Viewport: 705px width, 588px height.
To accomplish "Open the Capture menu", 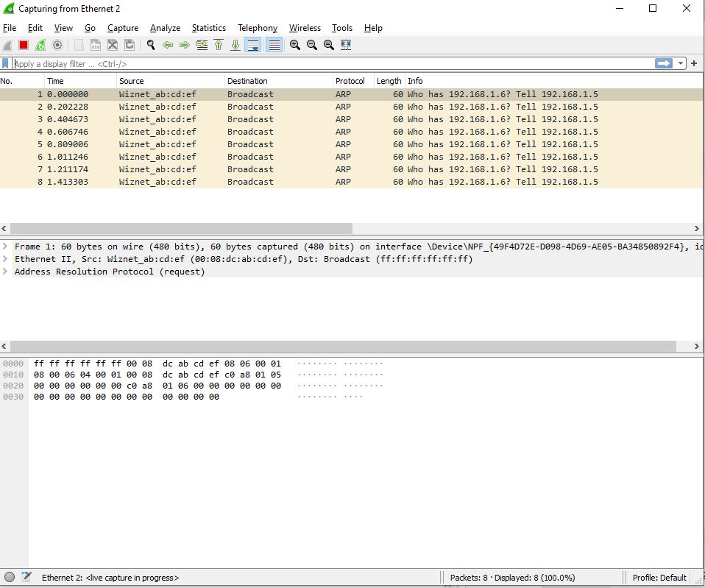I will [x=123, y=28].
